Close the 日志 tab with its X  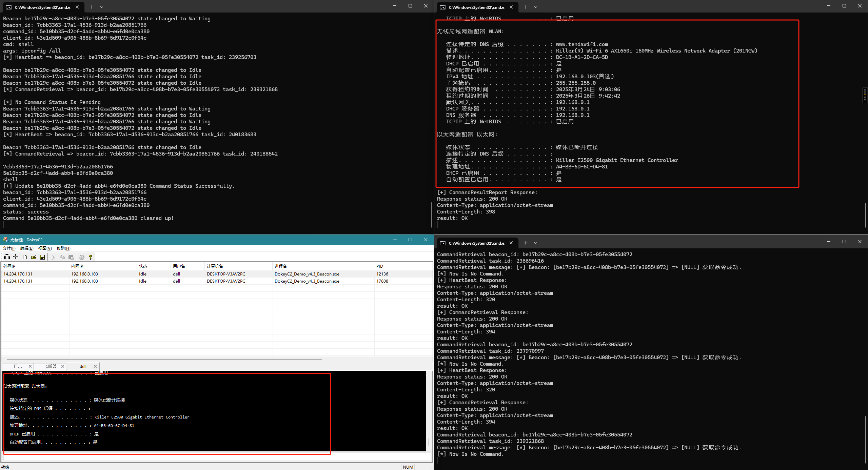point(30,366)
